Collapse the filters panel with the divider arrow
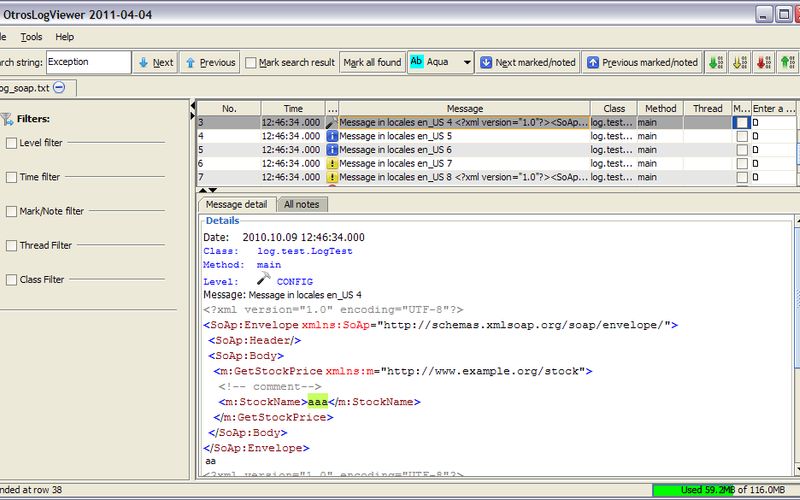This screenshot has width=800, height=500. pyautogui.click(x=192, y=105)
